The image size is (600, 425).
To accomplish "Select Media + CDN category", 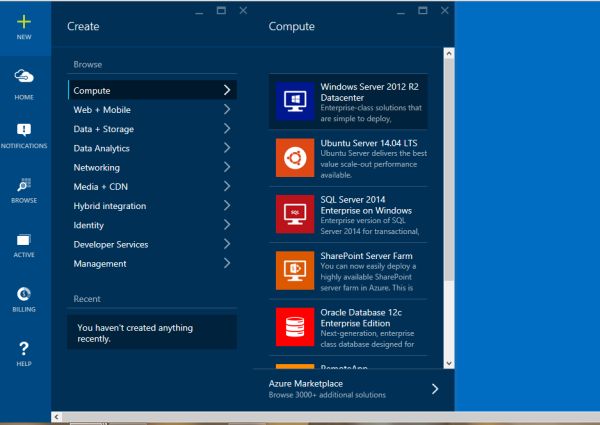I will click(x=152, y=186).
